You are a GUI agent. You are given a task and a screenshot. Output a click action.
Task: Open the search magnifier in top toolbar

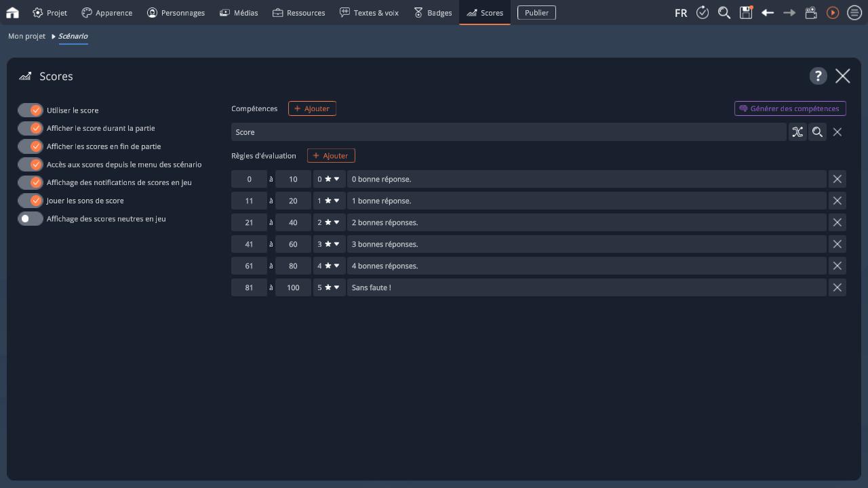click(x=724, y=12)
